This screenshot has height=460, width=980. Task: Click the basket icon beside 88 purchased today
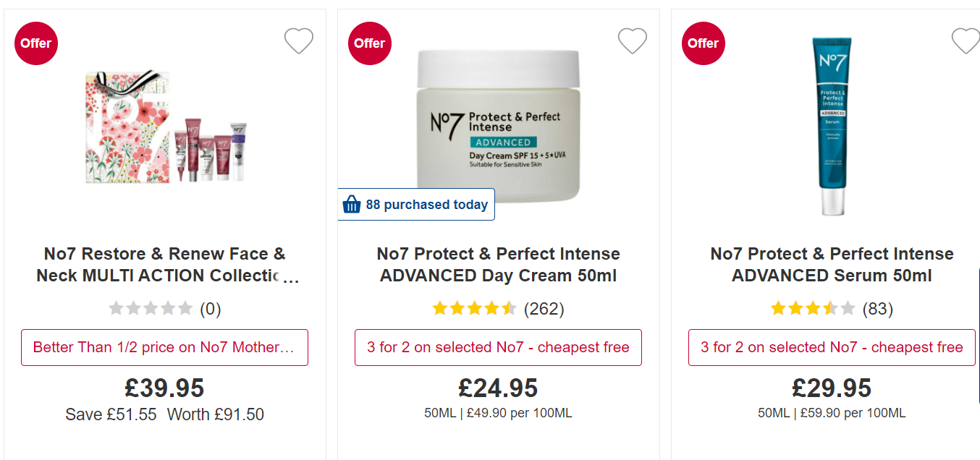coord(352,205)
